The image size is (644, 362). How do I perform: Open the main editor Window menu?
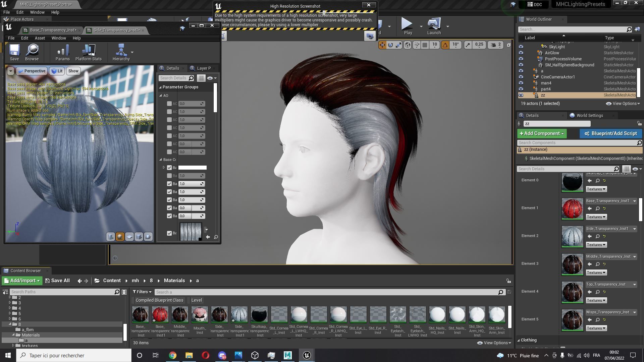37,12
